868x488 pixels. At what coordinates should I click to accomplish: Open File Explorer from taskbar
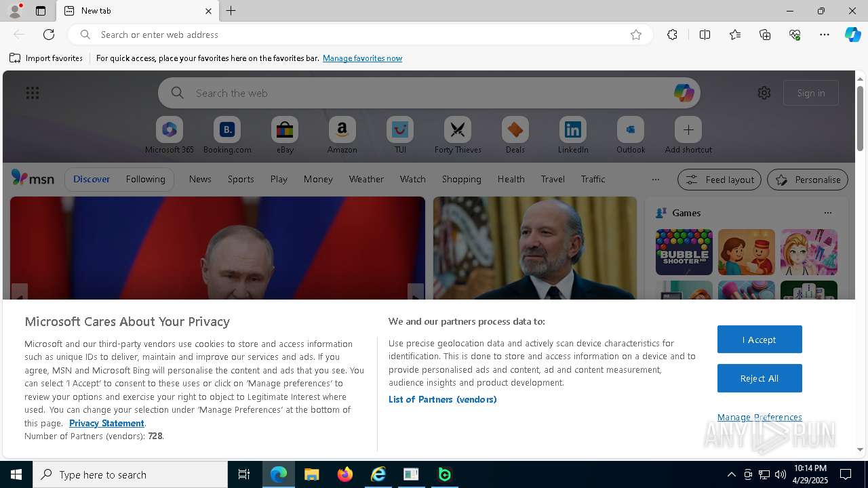click(311, 474)
